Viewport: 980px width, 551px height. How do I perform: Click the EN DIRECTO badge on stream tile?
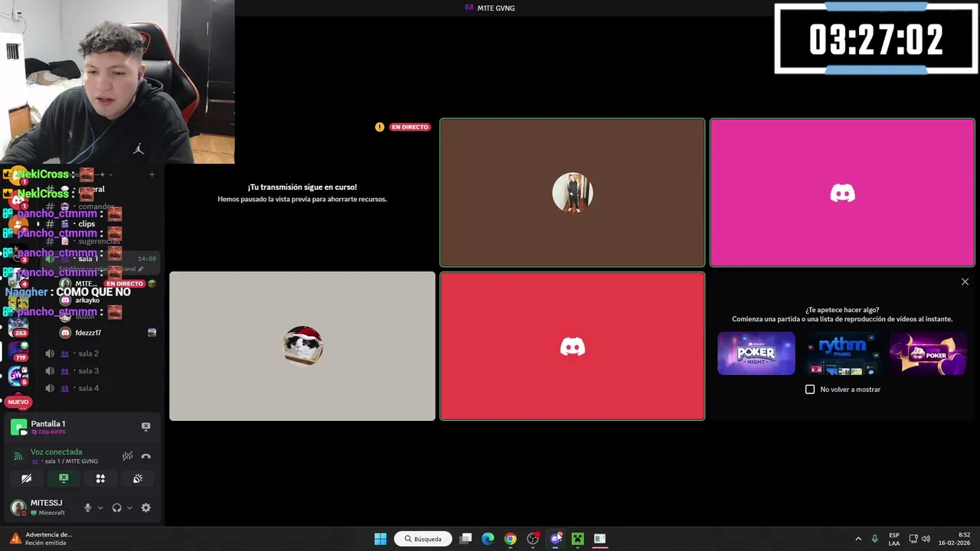tap(410, 127)
